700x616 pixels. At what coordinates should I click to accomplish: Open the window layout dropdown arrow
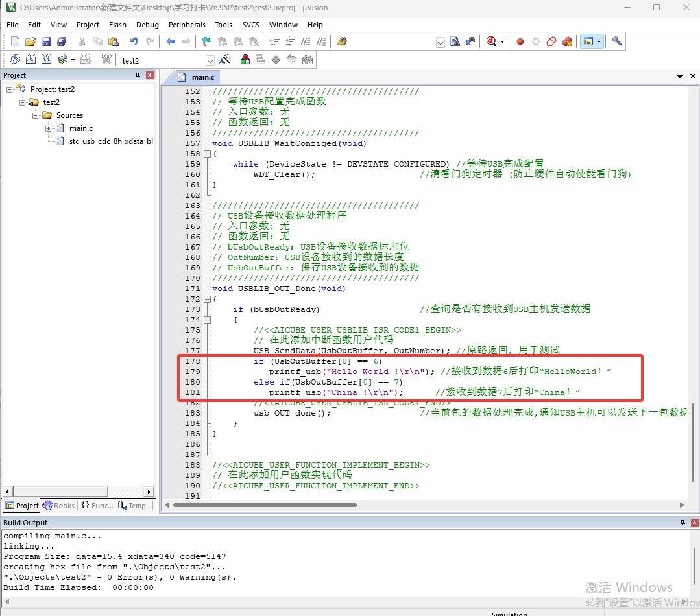coord(599,42)
